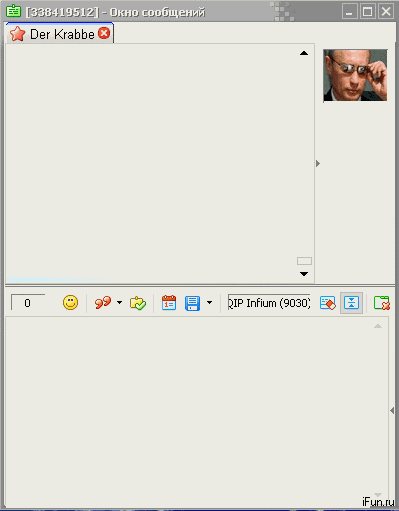This screenshot has height=511, width=399.
Task: Collapse the avatar panel with right-pointing arrow
Action: (x=318, y=163)
